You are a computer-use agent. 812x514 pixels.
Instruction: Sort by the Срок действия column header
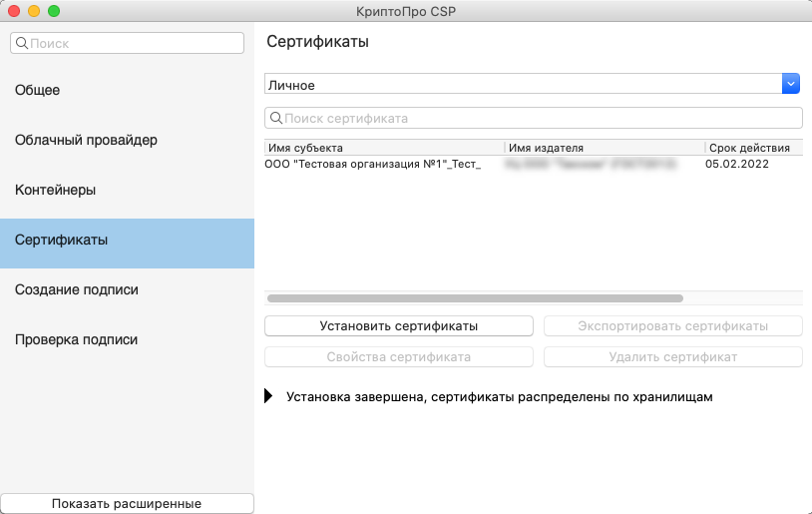click(753, 148)
